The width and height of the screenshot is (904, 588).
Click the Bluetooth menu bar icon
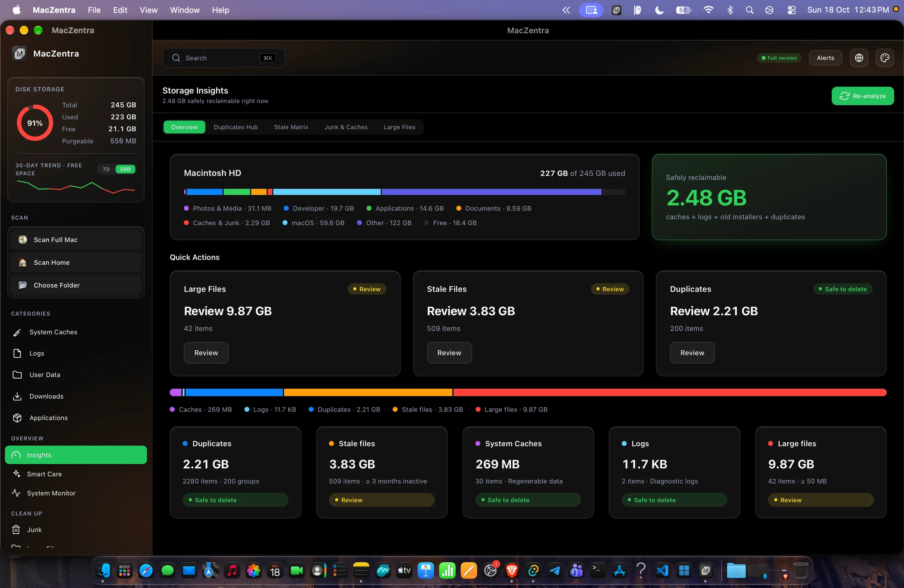coord(730,10)
